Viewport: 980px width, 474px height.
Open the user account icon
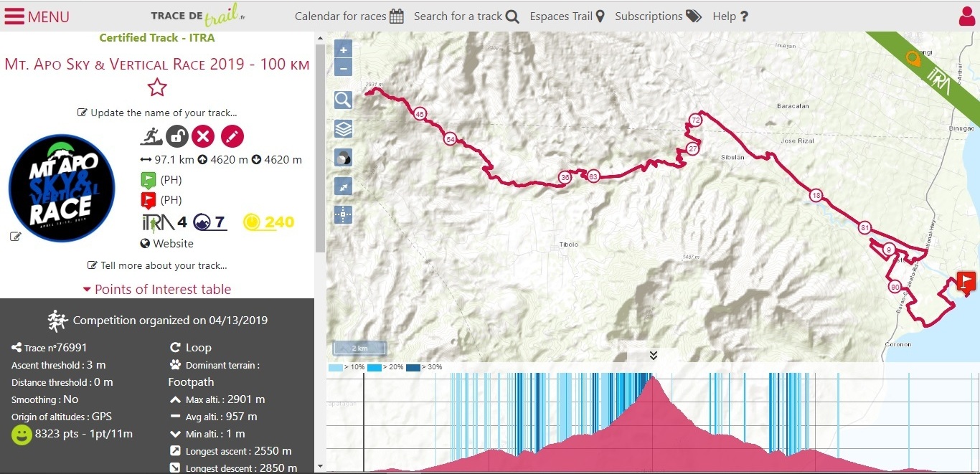967,16
